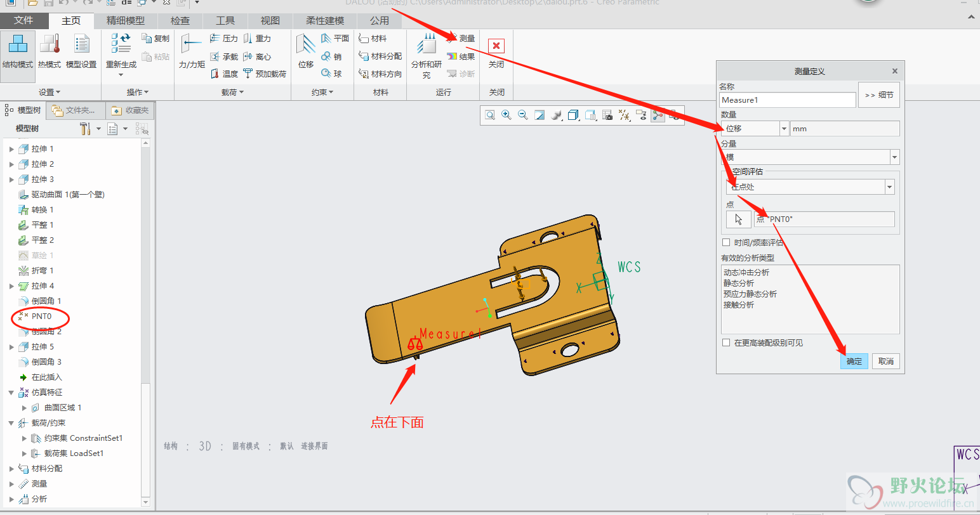This screenshot has width=980, height=515.
Task: Create a 销 (Pin) constraint
Action: click(331, 56)
